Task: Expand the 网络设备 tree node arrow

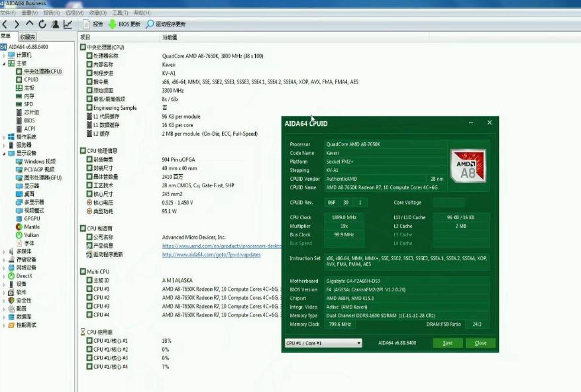Action: tap(4, 268)
